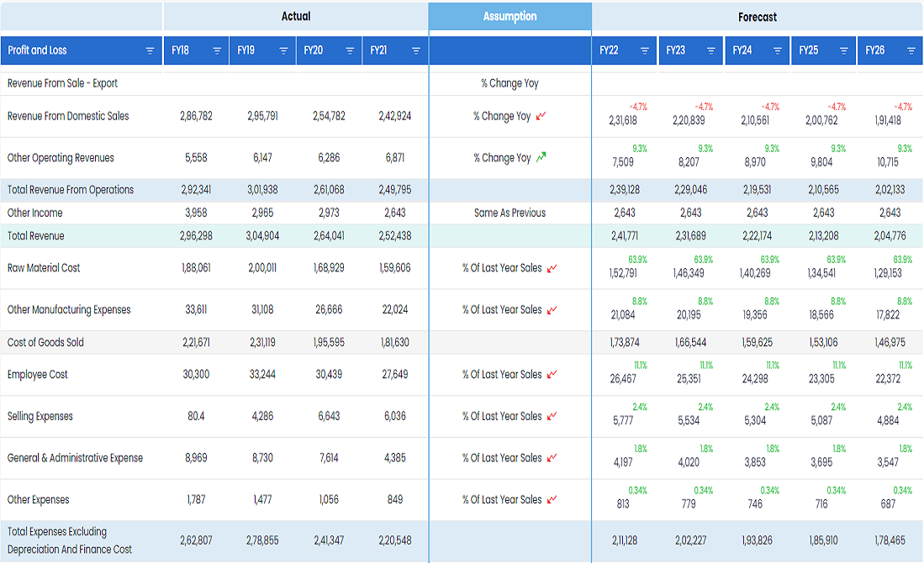Select the Actual section header
The image size is (924, 563).
295,17
